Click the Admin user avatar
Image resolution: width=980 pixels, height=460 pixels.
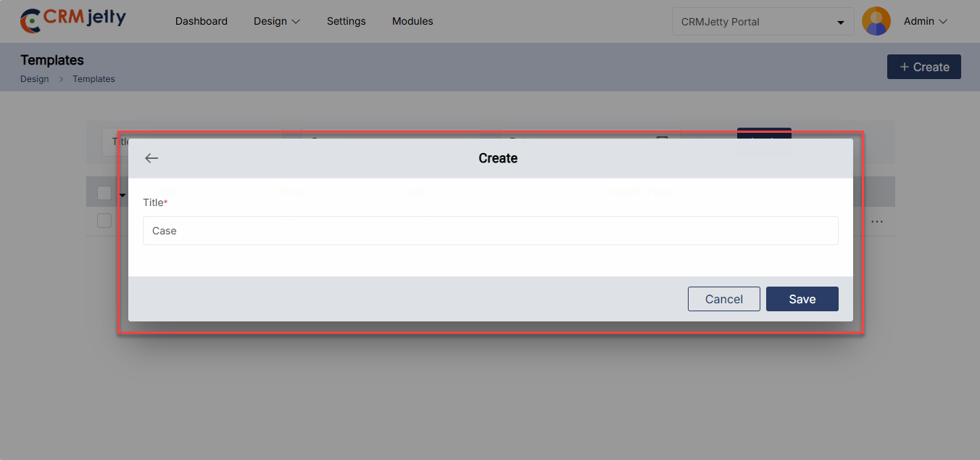(876, 21)
